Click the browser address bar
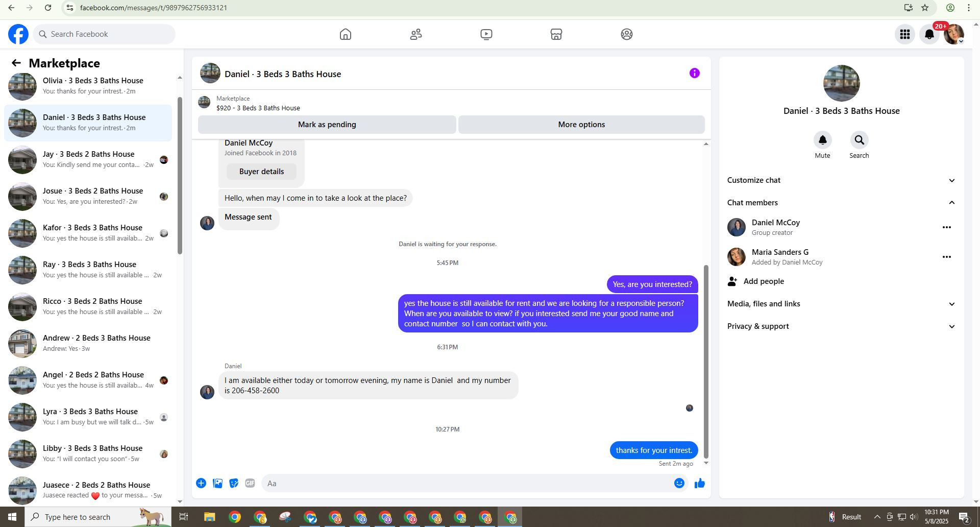The width and height of the screenshot is (980, 527). point(480,8)
